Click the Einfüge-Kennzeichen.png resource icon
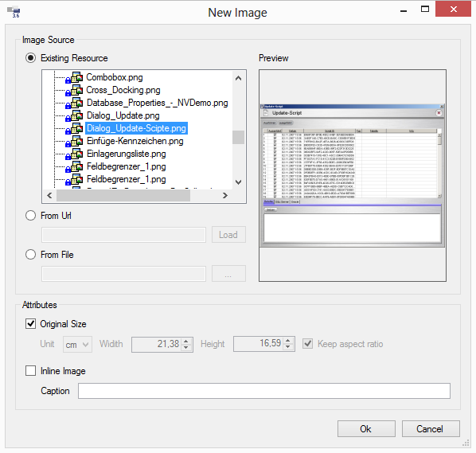This screenshot has width=476, height=453. pyautogui.click(x=74, y=142)
